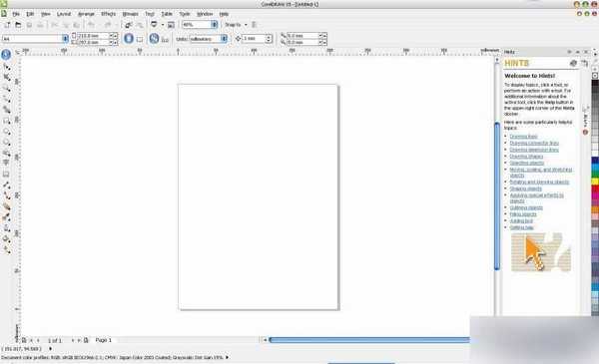599x364 pixels.
Task: Open the Effects menu
Action: pos(108,14)
